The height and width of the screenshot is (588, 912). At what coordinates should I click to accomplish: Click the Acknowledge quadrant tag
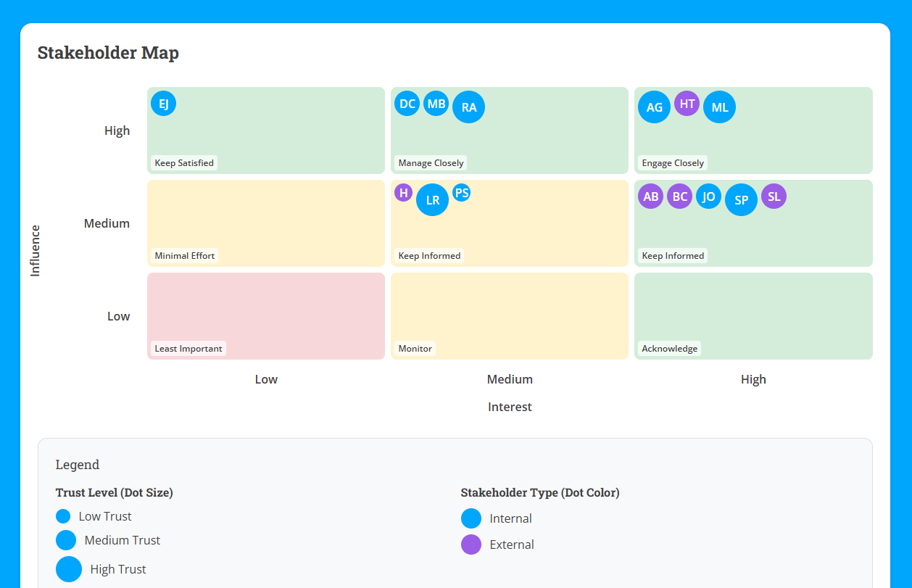pyautogui.click(x=668, y=348)
